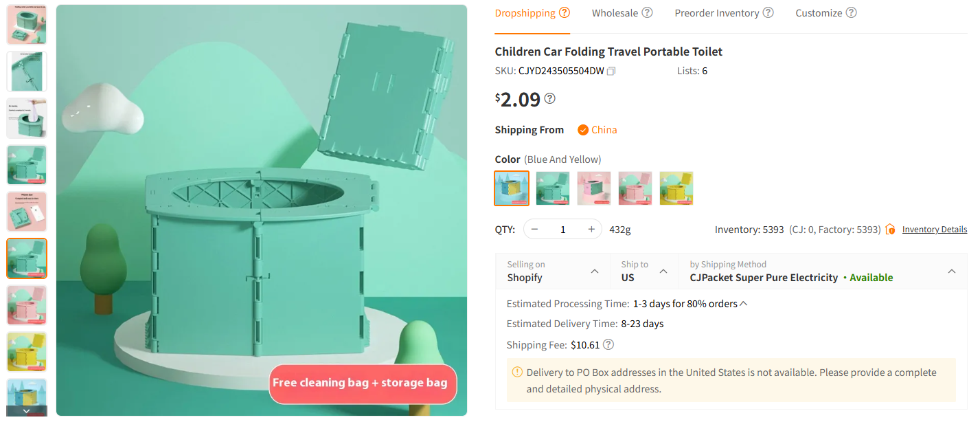Open the Inventory Details link
Image resolution: width=980 pixels, height=422 pixels.
coord(934,229)
